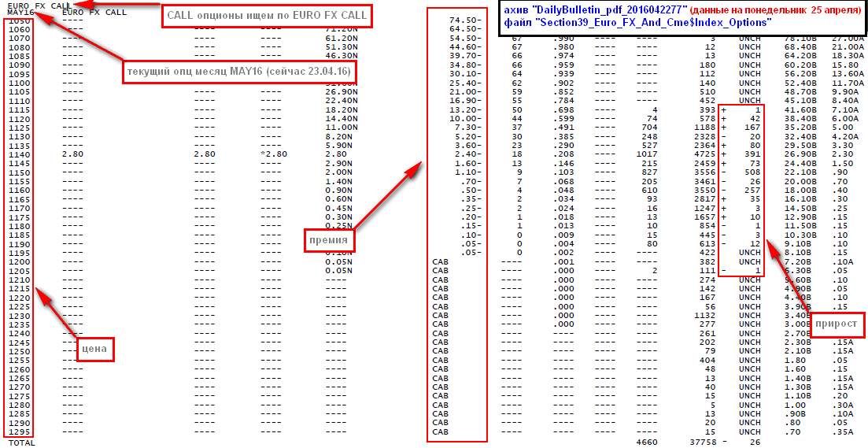Select contract low value 18.30A
Screen dimensions: 868x448
click(x=850, y=55)
